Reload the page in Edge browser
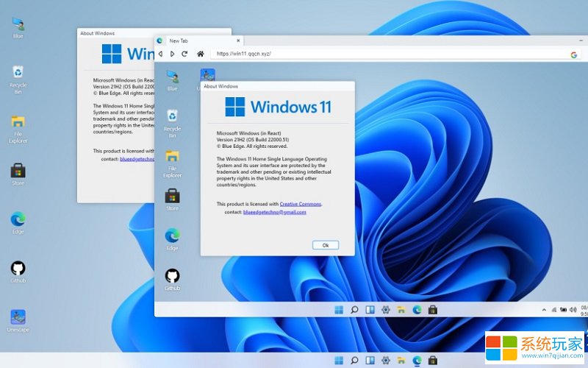 tap(184, 54)
